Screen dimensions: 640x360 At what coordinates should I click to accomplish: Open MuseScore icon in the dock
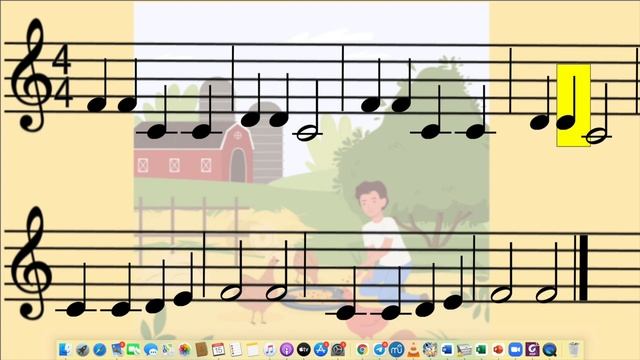[396, 350]
